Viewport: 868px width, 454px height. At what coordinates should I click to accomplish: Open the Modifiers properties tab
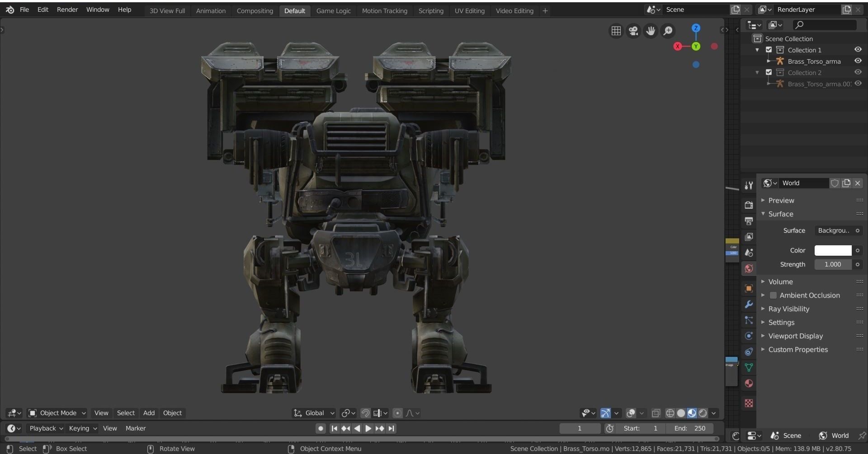click(749, 304)
